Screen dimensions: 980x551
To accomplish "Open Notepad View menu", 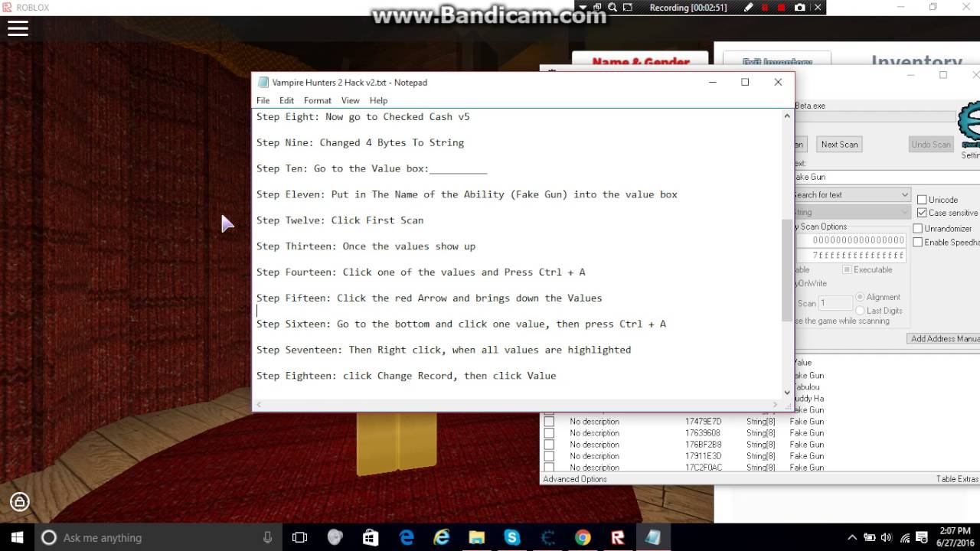I will pos(350,100).
